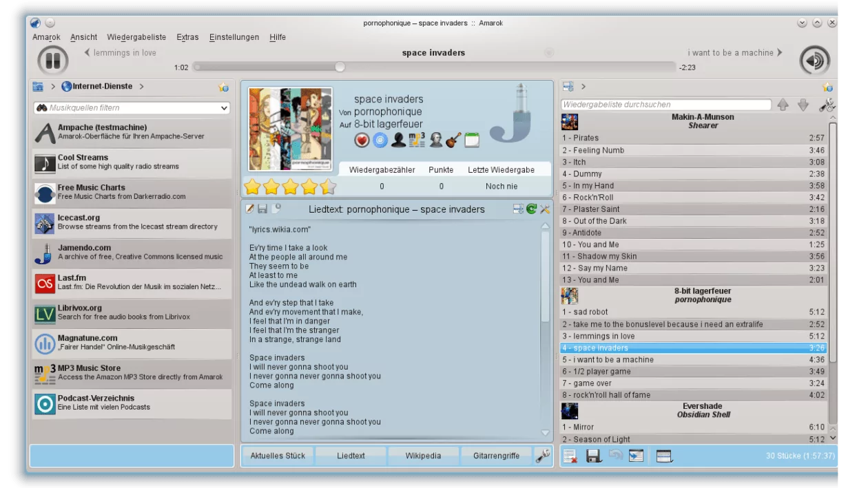Clear the playlist with red X list icon
This screenshot has width=868, height=488.
pos(570,456)
